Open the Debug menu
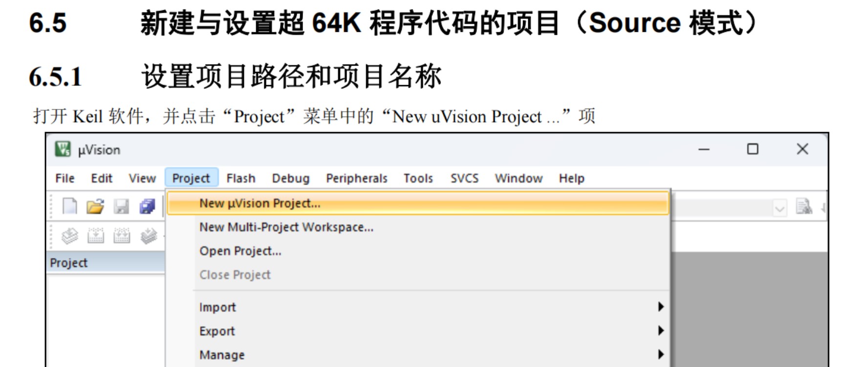This screenshot has height=367, width=868. 291,178
